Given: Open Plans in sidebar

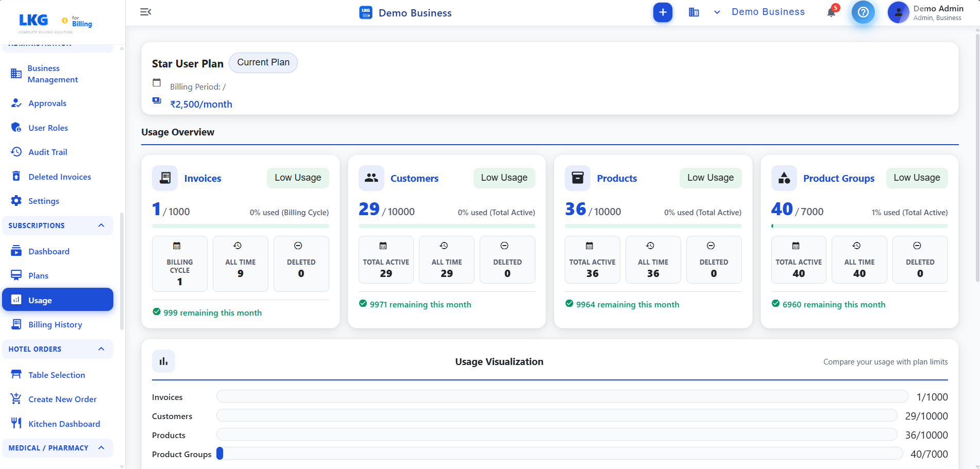Looking at the screenshot, I should [x=58, y=275].
